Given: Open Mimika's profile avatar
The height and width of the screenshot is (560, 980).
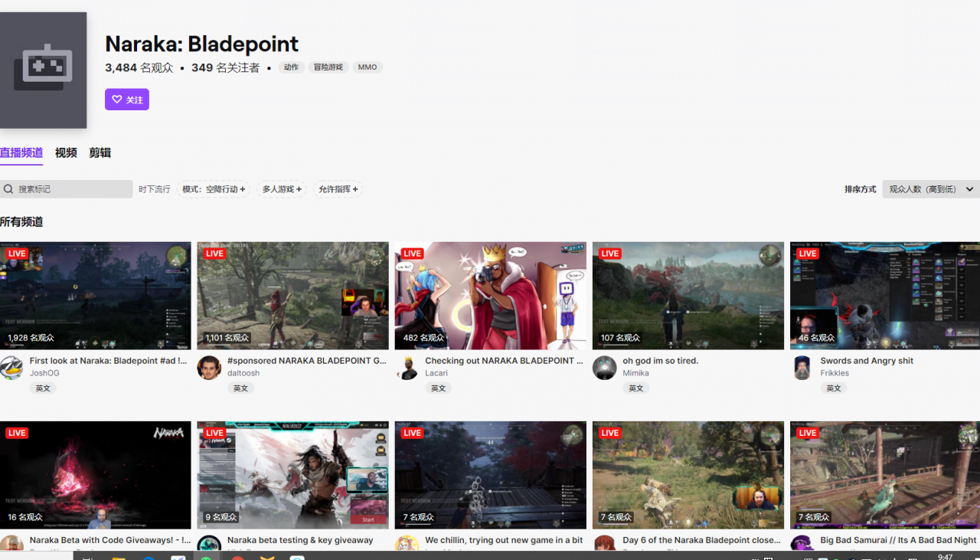Looking at the screenshot, I should [605, 368].
